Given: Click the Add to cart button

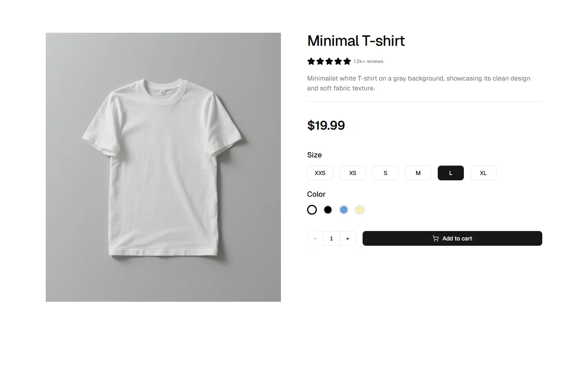Looking at the screenshot, I should 452,238.
